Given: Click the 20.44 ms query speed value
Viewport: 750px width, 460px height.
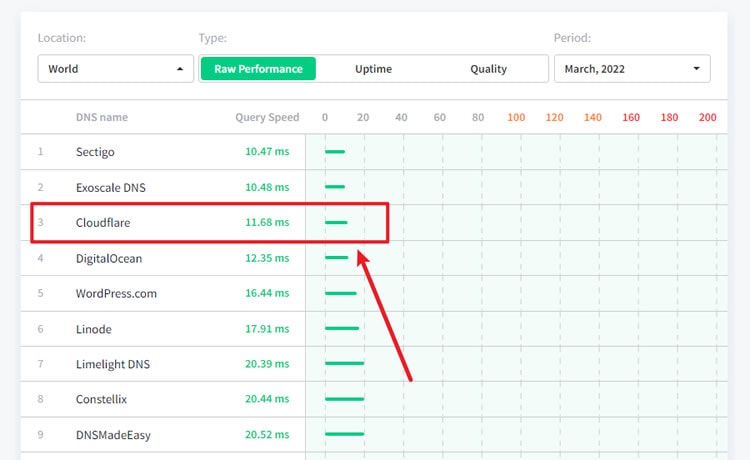Looking at the screenshot, I should pos(267,399).
